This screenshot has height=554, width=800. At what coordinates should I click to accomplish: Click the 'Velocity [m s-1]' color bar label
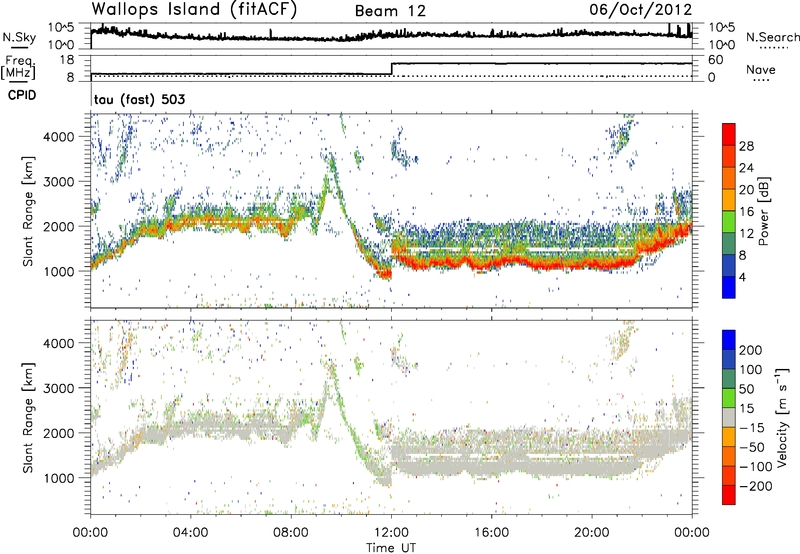tap(783, 417)
